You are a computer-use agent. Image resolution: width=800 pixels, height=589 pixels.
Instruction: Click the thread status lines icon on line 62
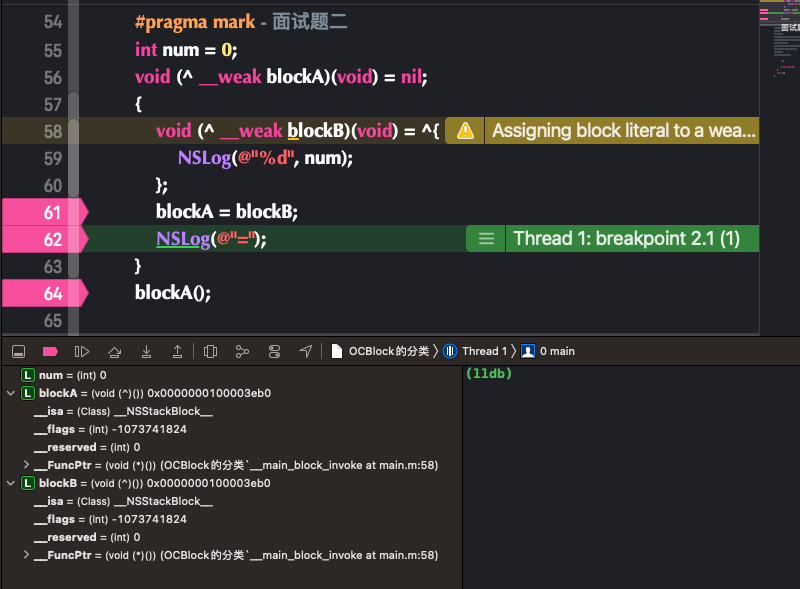(x=486, y=239)
